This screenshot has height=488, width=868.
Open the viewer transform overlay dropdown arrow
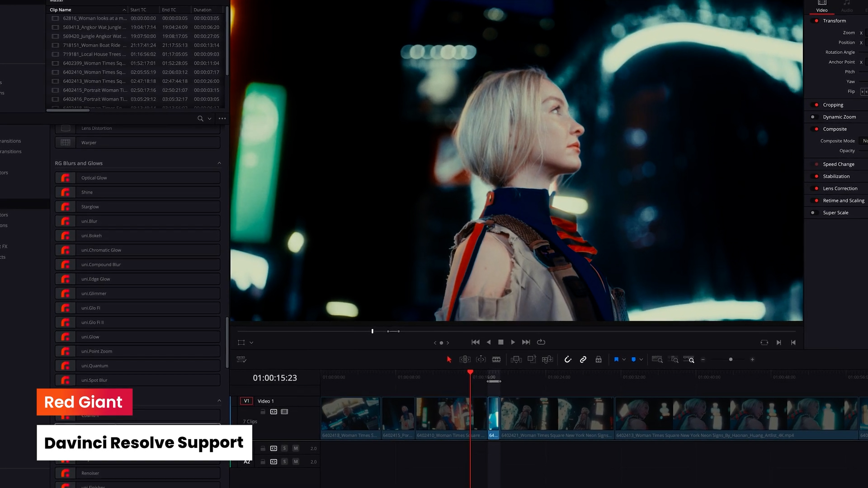tap(251, 343)
